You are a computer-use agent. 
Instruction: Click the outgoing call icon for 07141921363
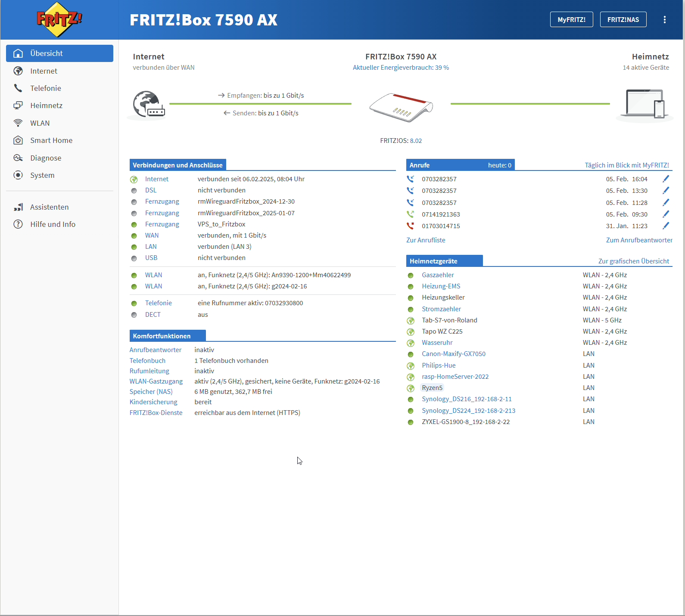click(x=410, y=214)
